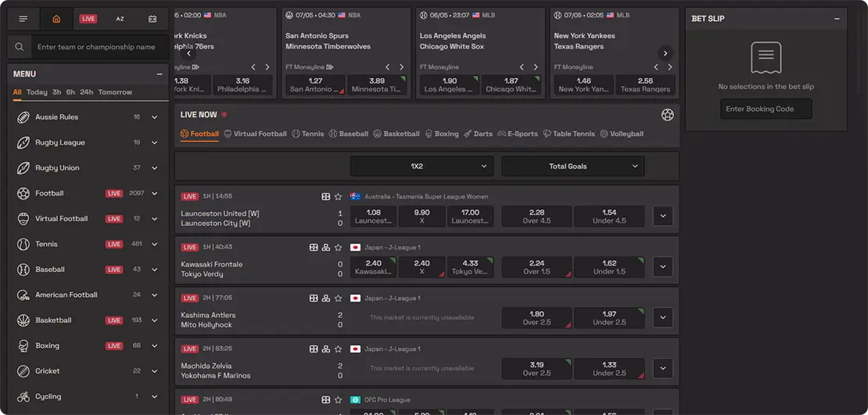Click the Aussie Rules ball icon
The width and height of the screenshot is (868, 415).
coord(23,117)
